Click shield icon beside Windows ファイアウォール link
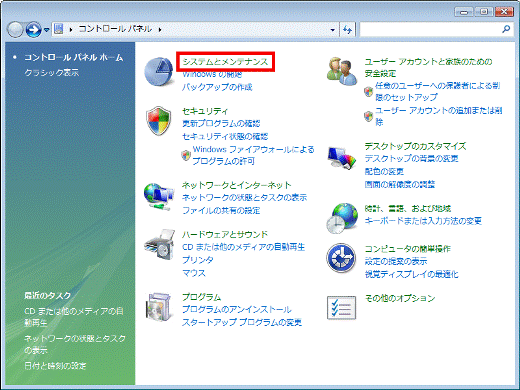Screen dimensions: 520x390 pyautogui.click(x=186, y=155)
